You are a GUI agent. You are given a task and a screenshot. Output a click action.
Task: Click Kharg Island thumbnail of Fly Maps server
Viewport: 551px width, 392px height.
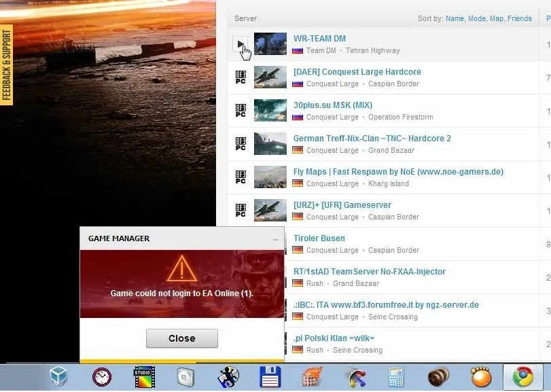[270, 177]
